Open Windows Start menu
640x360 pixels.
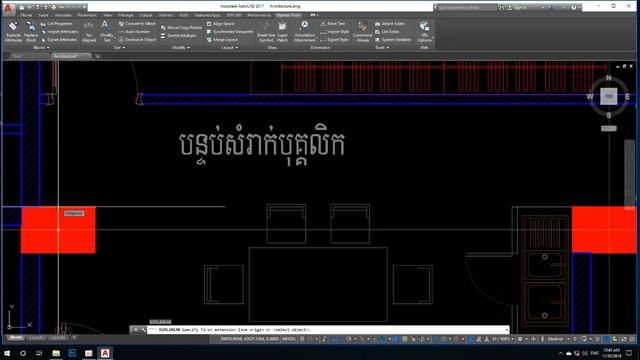coord(7,353)
